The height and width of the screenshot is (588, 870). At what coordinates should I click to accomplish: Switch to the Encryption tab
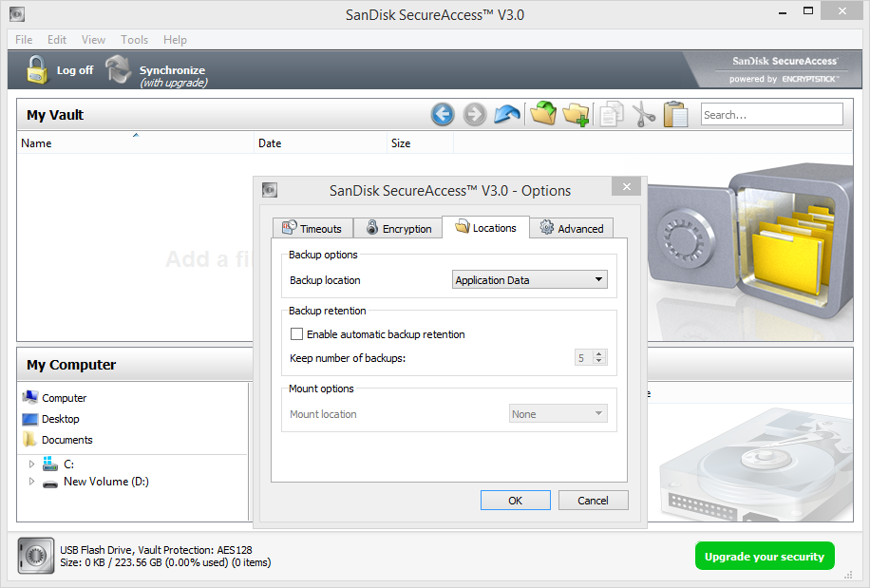pyautogui.click(x=398, y=228)
